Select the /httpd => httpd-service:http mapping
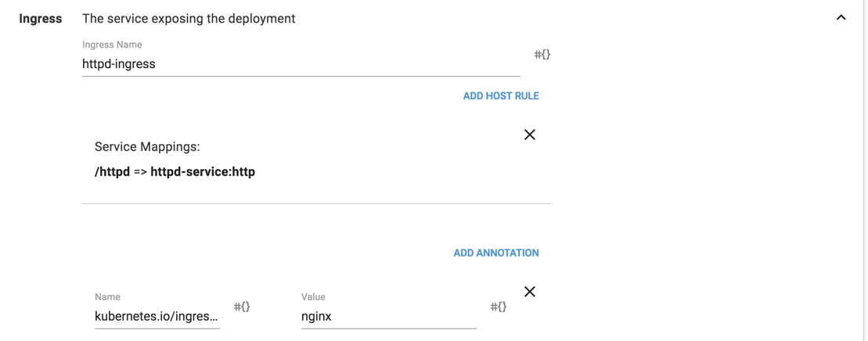This screenshot has height=341, width=868. pyautogui.click(x=175, y=172)
